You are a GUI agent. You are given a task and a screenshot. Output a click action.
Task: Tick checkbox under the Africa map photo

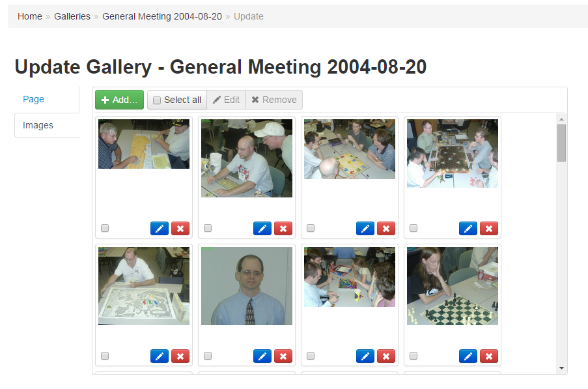coord(105,228)
